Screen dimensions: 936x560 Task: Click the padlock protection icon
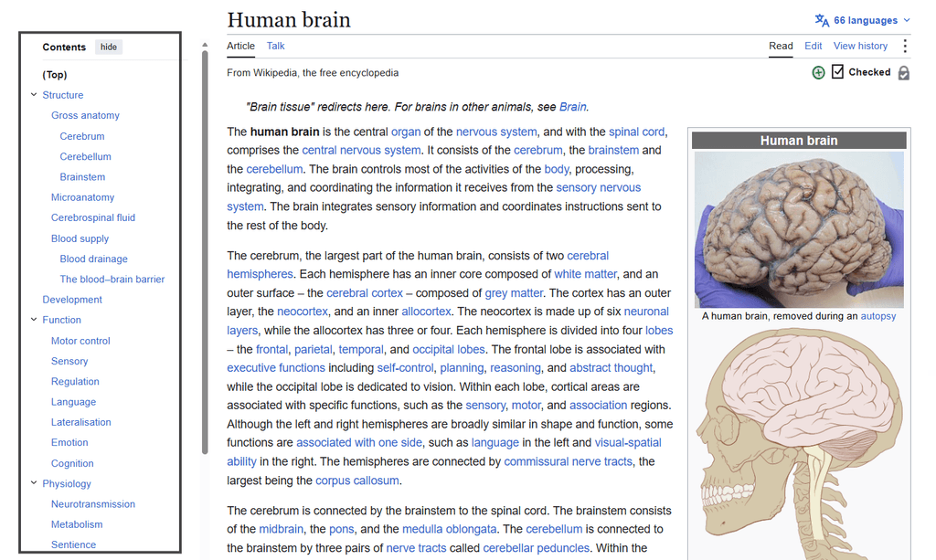(904, 73)
